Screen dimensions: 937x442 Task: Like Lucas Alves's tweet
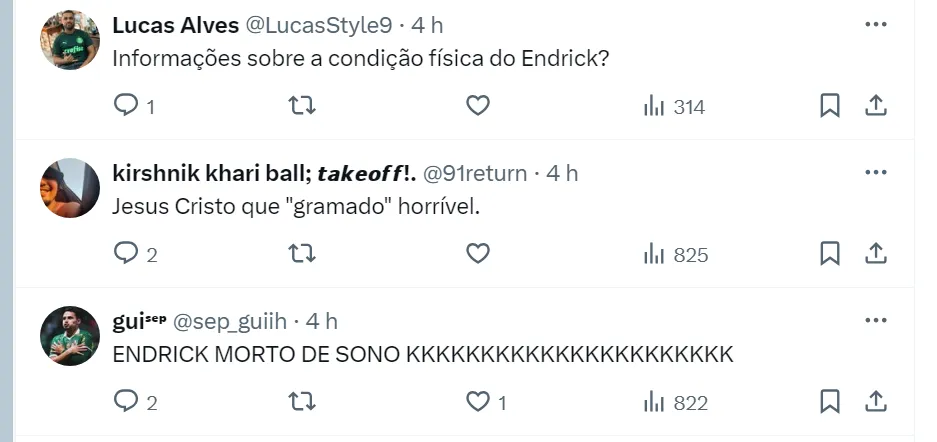[x=478, y=105]
